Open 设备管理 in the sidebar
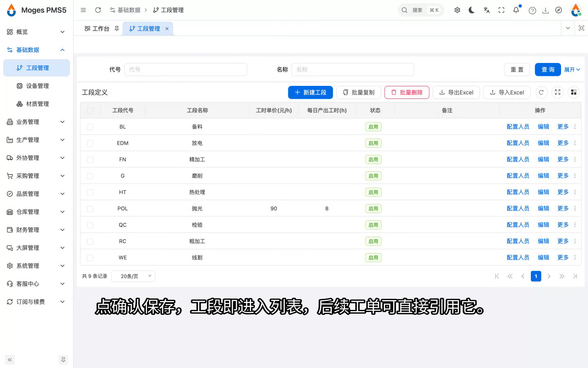The height and width of the screenshot is (368, 588). click(36, 86)
